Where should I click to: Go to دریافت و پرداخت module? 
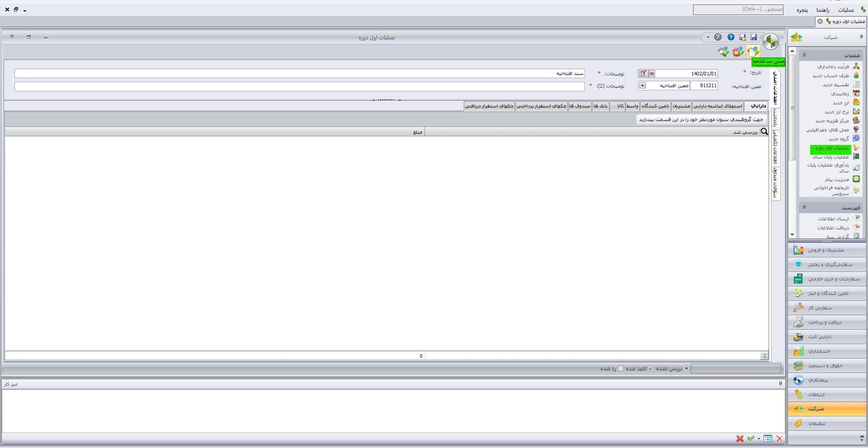click(827, 322)
